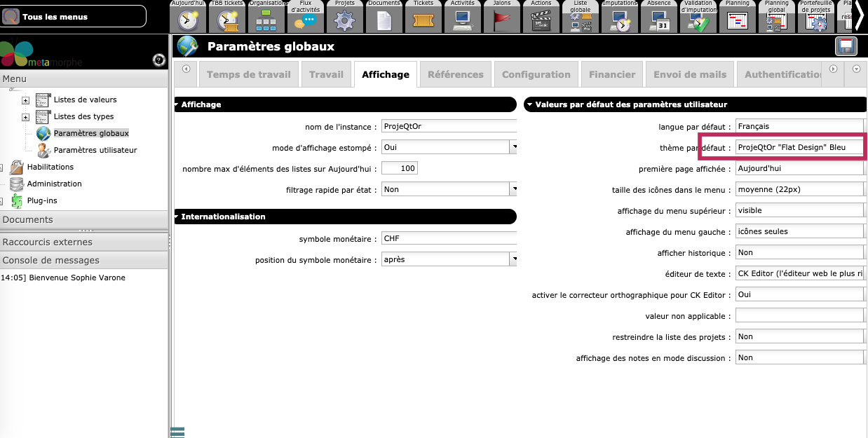Open position du symbole monétaire dropdown
The width and height of the screenshot is (868, 438).
tap(513, 259)
